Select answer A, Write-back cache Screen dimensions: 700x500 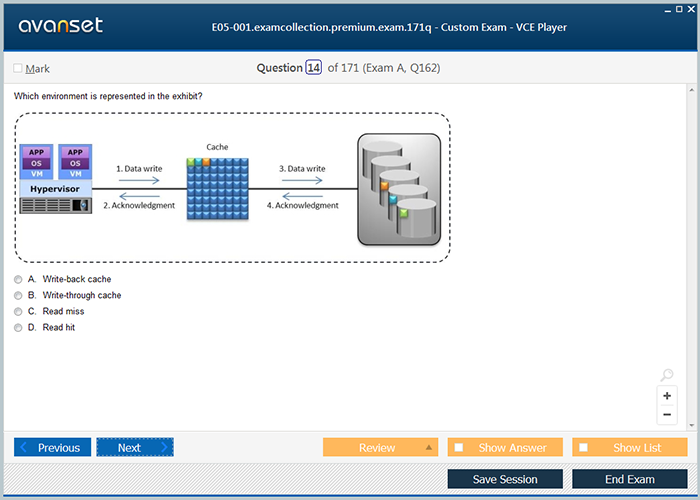pyautogui.click(x=18, y=279)
